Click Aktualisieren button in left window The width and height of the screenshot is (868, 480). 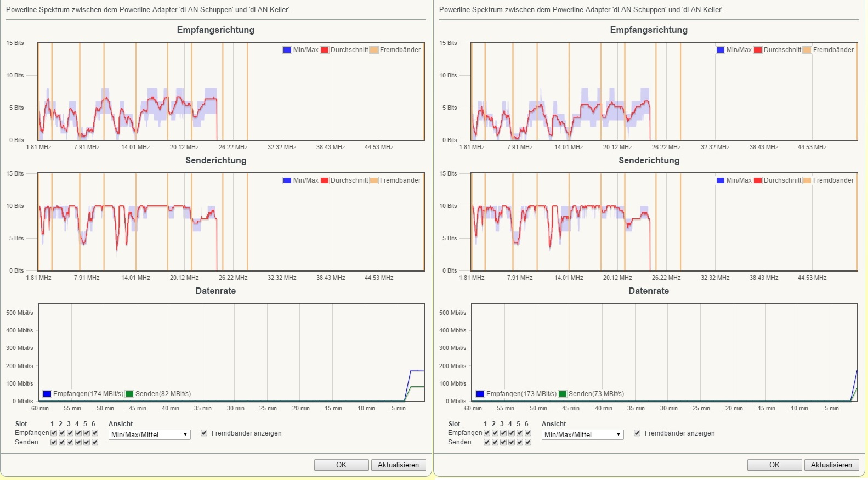(x=398, y=465)
